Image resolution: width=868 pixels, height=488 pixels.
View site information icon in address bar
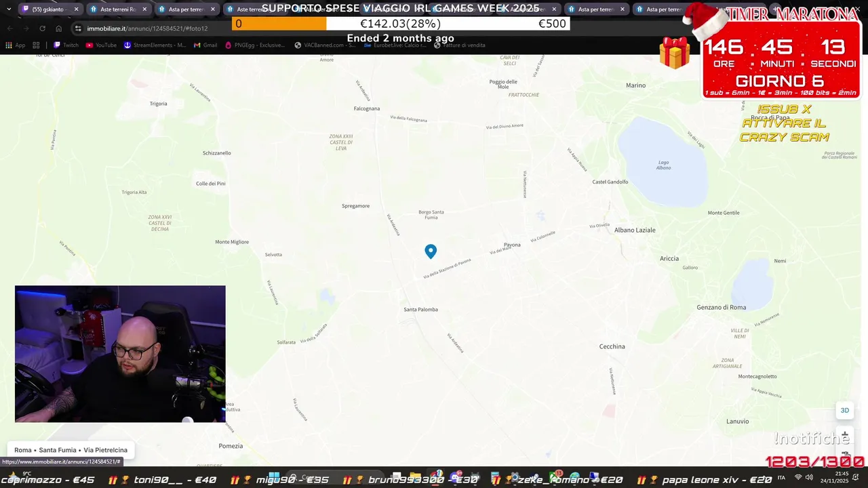(x=78, y=28)
